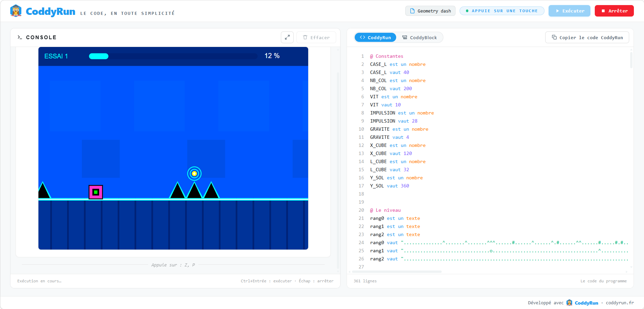Click line number 18 in editor gutter
The image size is (644, 309).
click(x=361, y=194)
